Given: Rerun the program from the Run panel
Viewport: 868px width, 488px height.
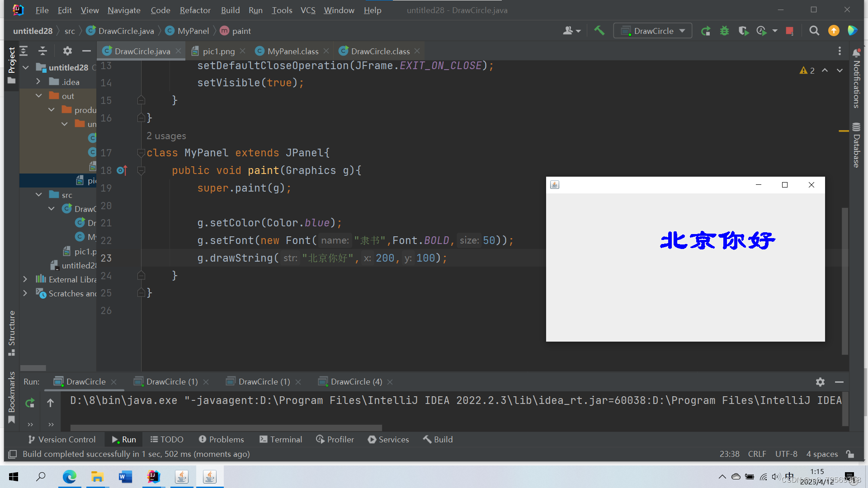Looking at the screenshot, I should (x=30, y=403).
